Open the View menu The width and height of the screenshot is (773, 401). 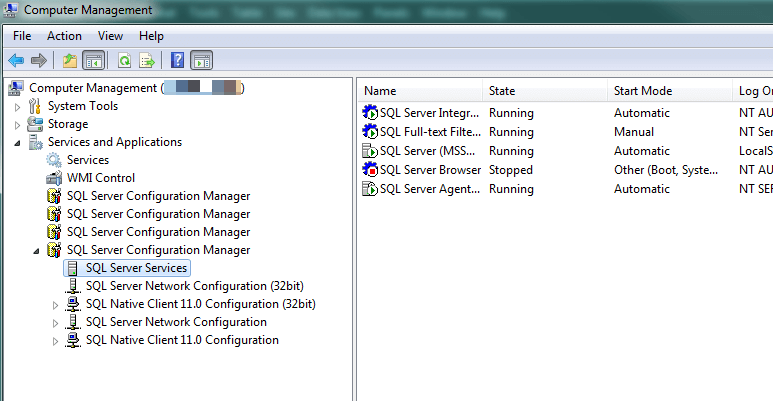coord(110,36)
